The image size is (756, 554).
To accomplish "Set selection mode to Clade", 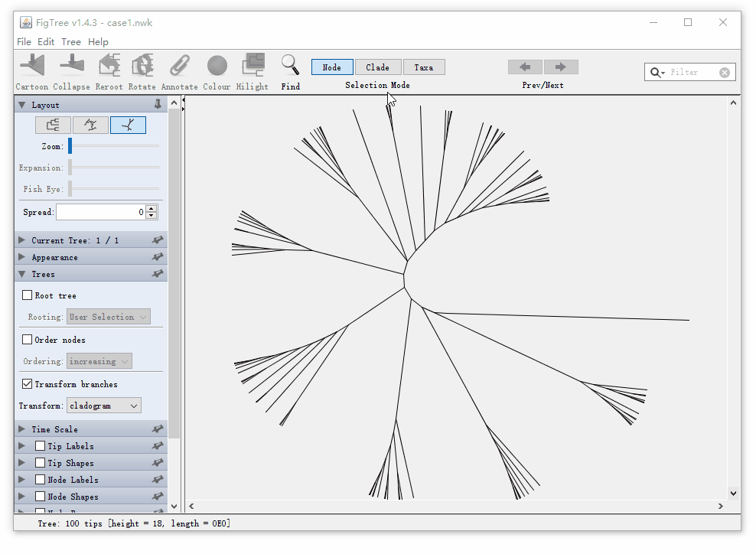I will (x=378, y=67).
